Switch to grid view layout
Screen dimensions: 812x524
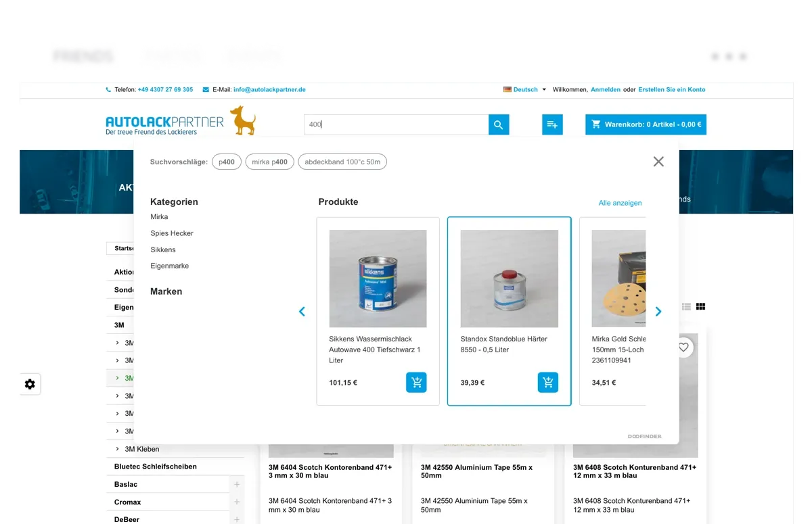click(700, 307)
